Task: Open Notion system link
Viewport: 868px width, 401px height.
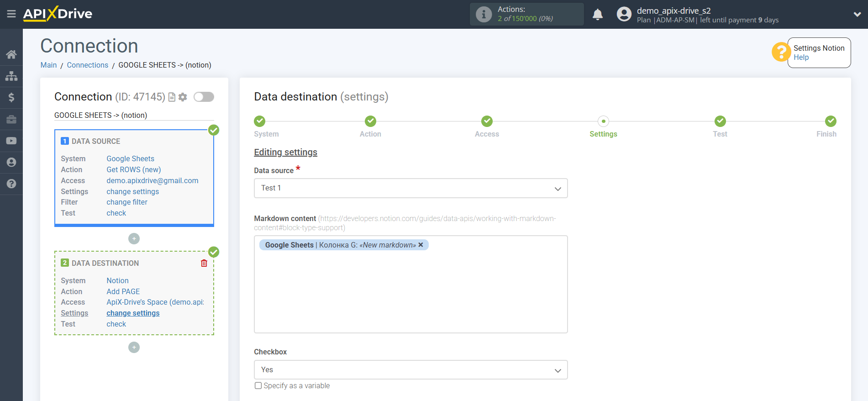Action: 117,280
